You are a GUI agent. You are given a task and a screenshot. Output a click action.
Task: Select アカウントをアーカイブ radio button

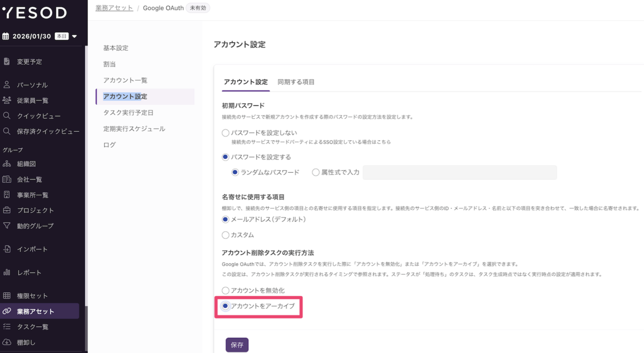225,306
